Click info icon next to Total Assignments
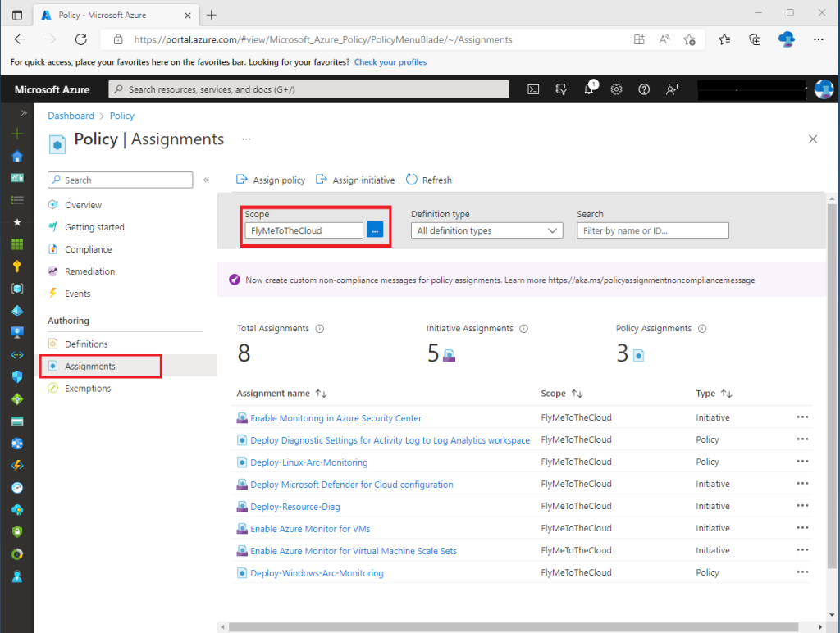Screen dimensions: 840x633 (x=320, y=329)
